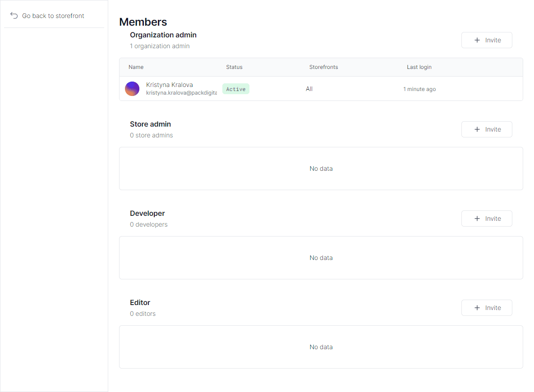Viewport: 534px width, 392px height.
Task: Invite a new editor
Action: click(487, 308)
